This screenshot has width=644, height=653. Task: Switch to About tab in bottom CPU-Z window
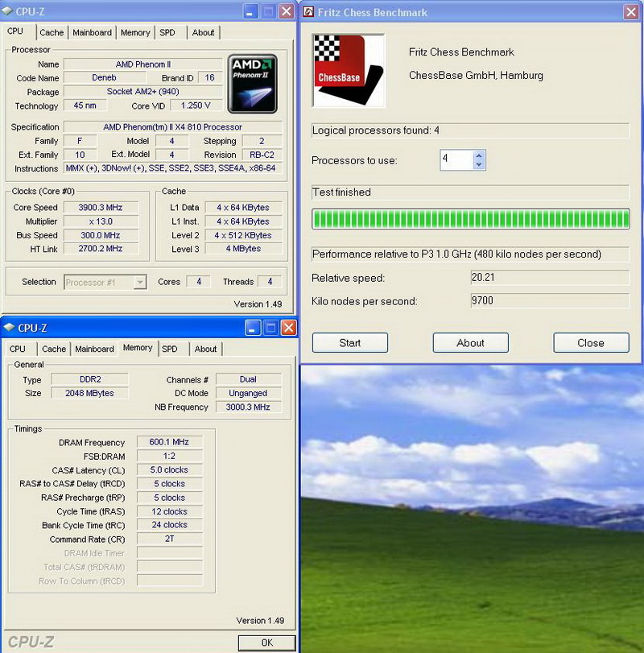point(205,349)
